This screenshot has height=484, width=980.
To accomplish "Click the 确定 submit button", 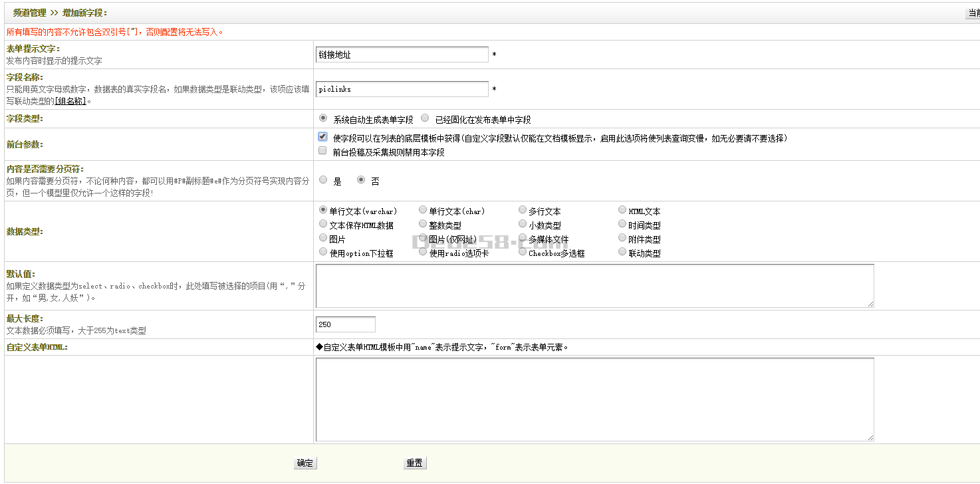I will click(x=305, y=463).
